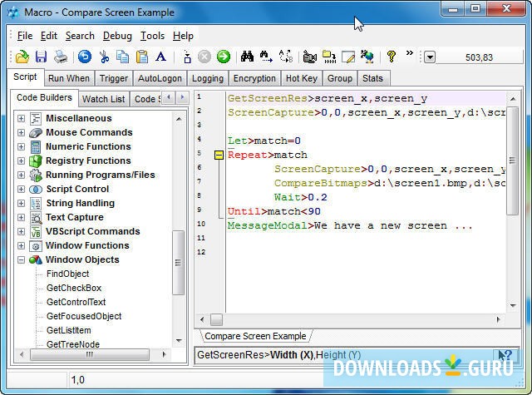
Task: Expand Script Control node
Action: 21,189
